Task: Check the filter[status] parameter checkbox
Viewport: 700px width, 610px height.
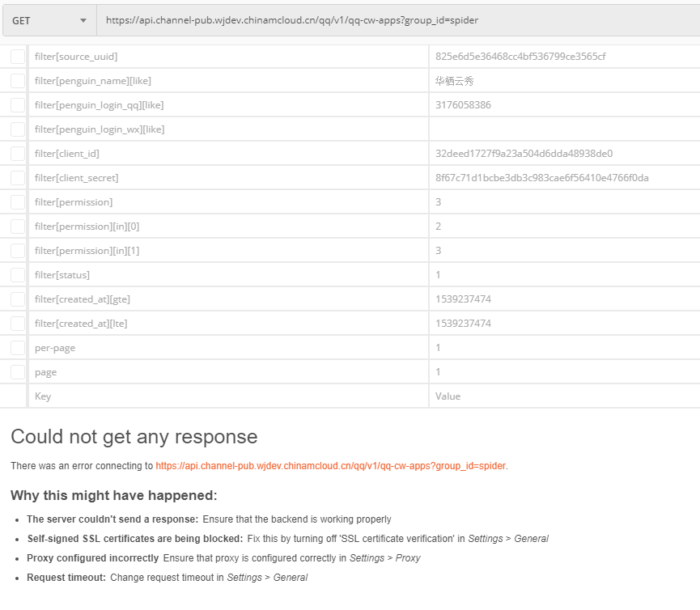Action: coord(18,275)
